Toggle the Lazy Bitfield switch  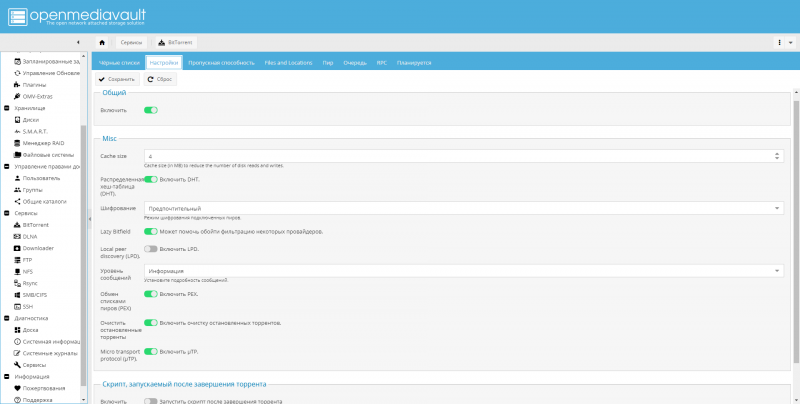point(151,232)
